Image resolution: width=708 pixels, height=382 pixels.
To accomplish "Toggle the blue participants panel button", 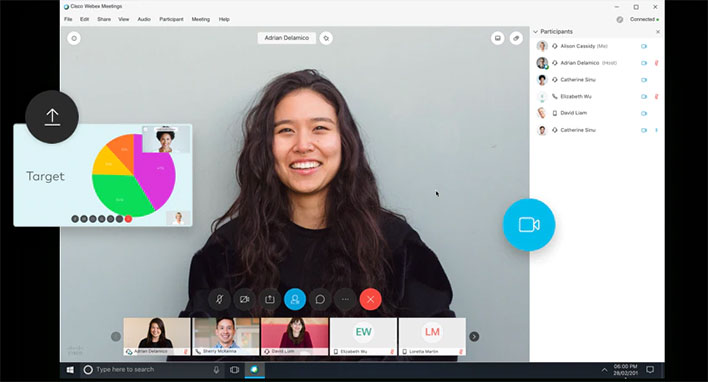I will (x=295, y=299).
